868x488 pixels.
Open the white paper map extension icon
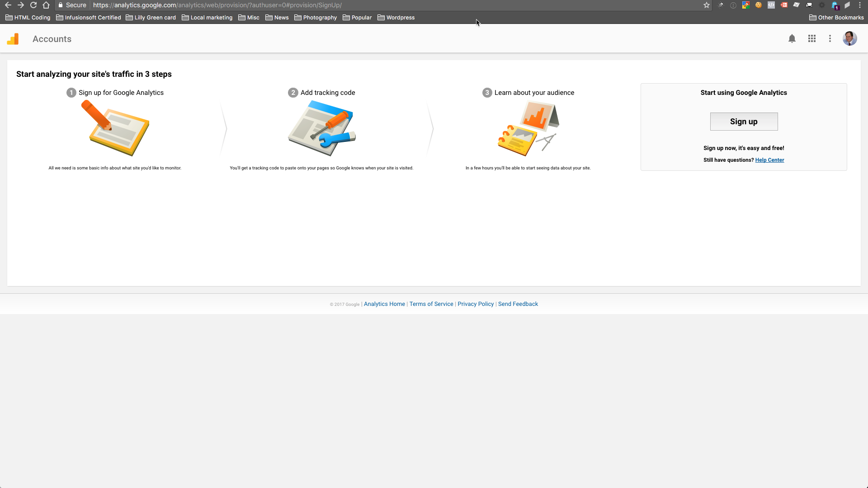pyautogui.click(x=797, y=5)
